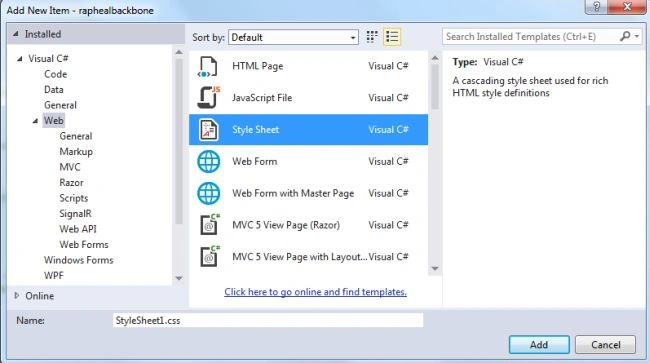The image size is (650, 363).
Task: Click the dialog help question mark button
Action: point(597,7)
